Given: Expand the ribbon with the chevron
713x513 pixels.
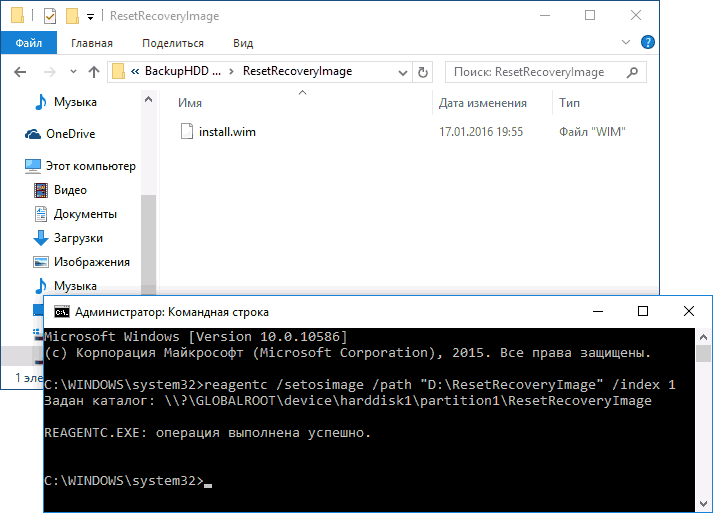Looking at the screenshot, I should pos(628,42).
